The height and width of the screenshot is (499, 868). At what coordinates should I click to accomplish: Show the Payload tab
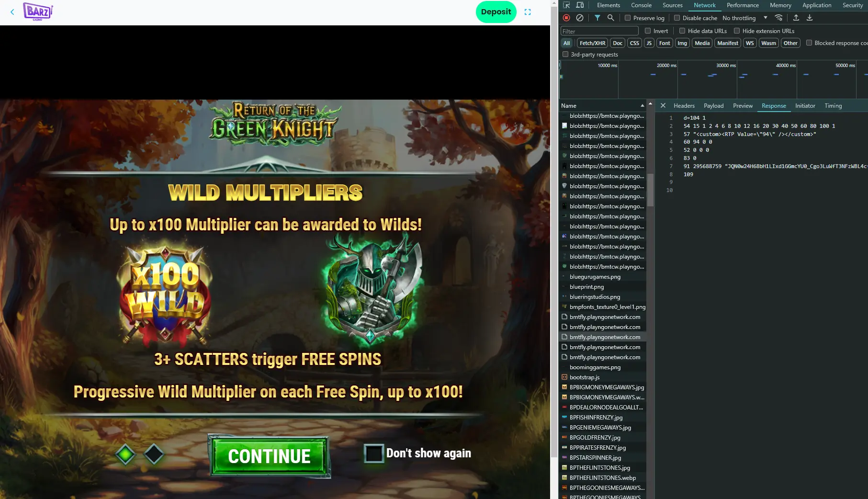point(713,106)
